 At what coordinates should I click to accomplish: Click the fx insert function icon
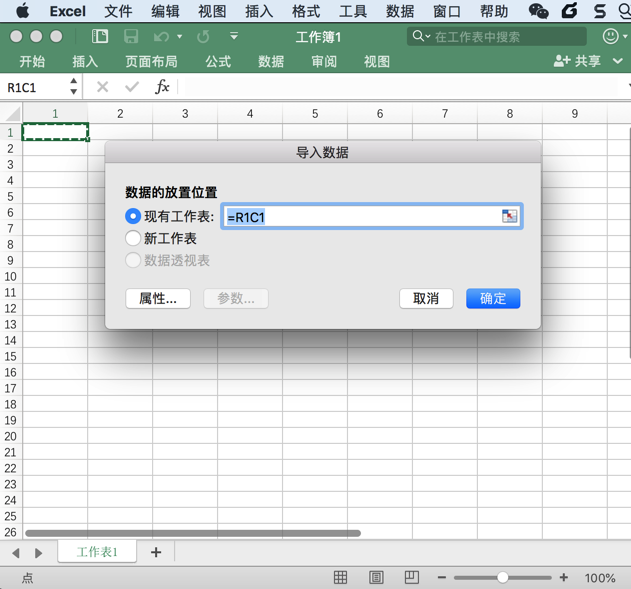pos(162,86)
